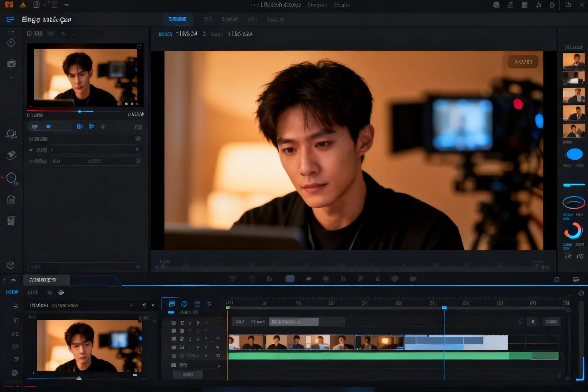Select the camera box icon in left sidebar

point(11,64)
